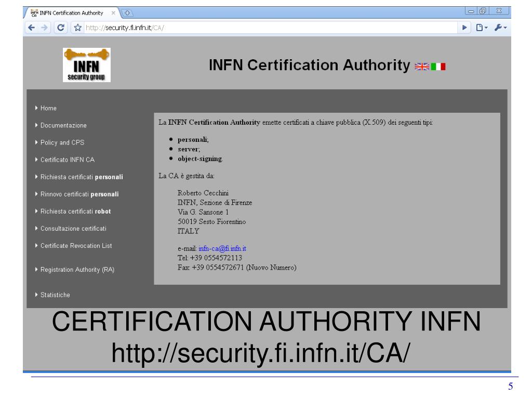Open the wrench settings menu

[500, 28]
